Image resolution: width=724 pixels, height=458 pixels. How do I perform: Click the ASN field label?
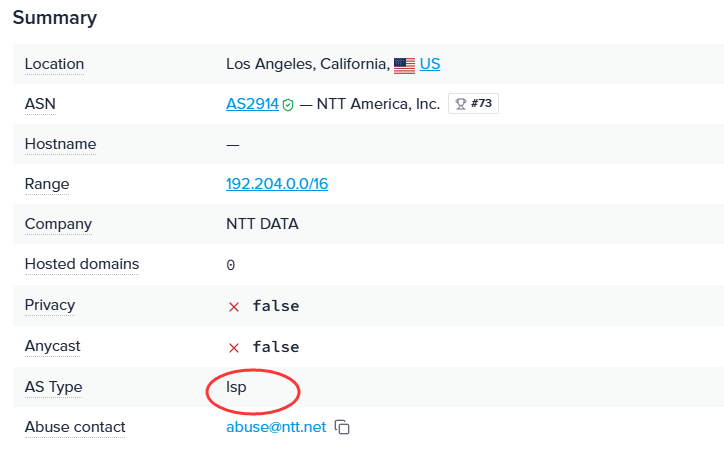(40, 104)
